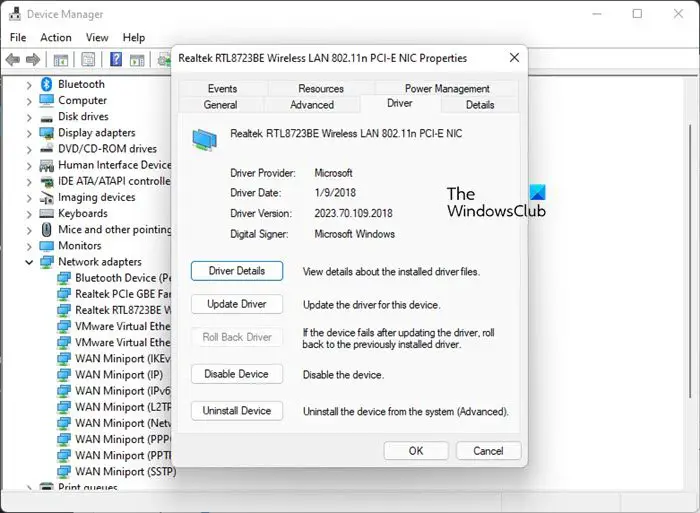Open the View menu
Image resolution: width=700 pixels, height=513 pixels.
point(97,38)
